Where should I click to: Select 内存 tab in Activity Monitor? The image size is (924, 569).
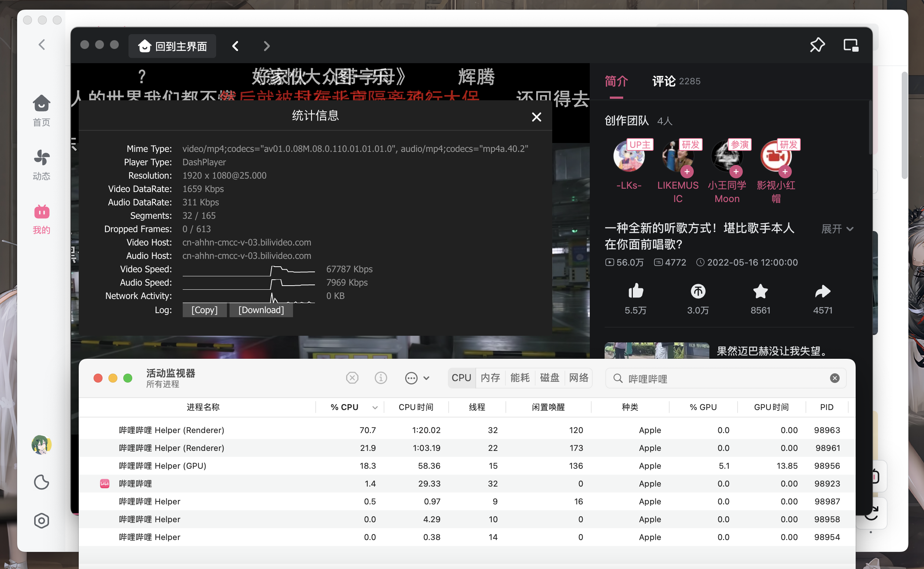pos(490,378)
